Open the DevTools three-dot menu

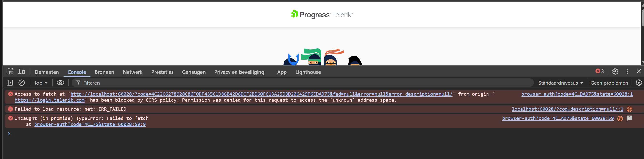point(627,71)
